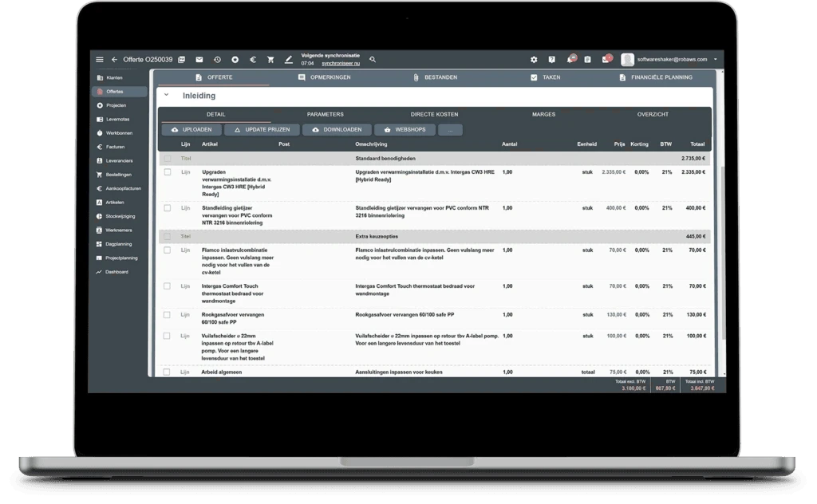Open search with the magnifier icon

coord(373,60)
